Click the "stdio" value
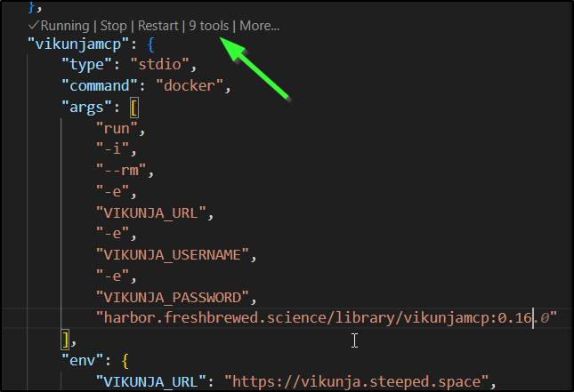This screenshot has width=574, height=392. pyautogui.click(x=162, y=65)
